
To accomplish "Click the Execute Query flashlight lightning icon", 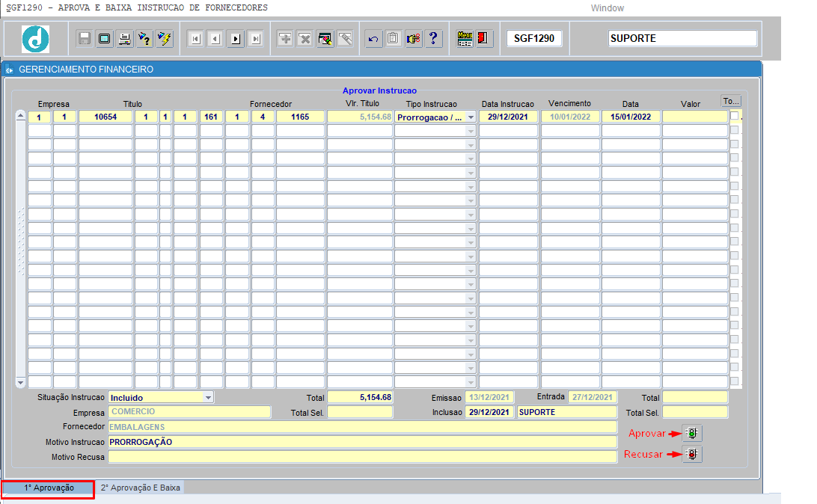I will 164,39.
